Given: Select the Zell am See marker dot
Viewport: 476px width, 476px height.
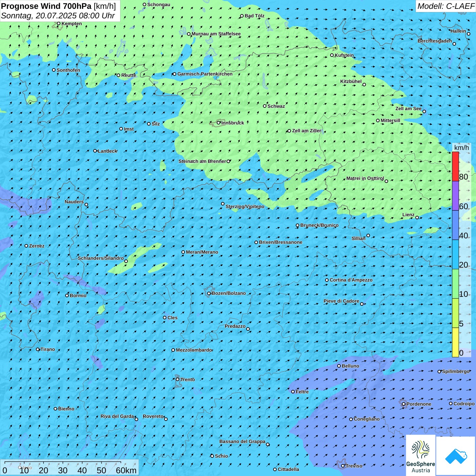Looking at the screenshot, I should tap(424, 112).
